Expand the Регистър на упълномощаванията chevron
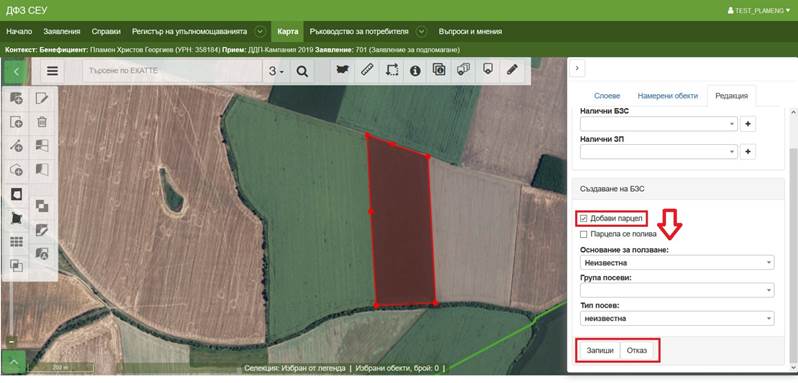 pyautogui.click(x=260, y=32)
